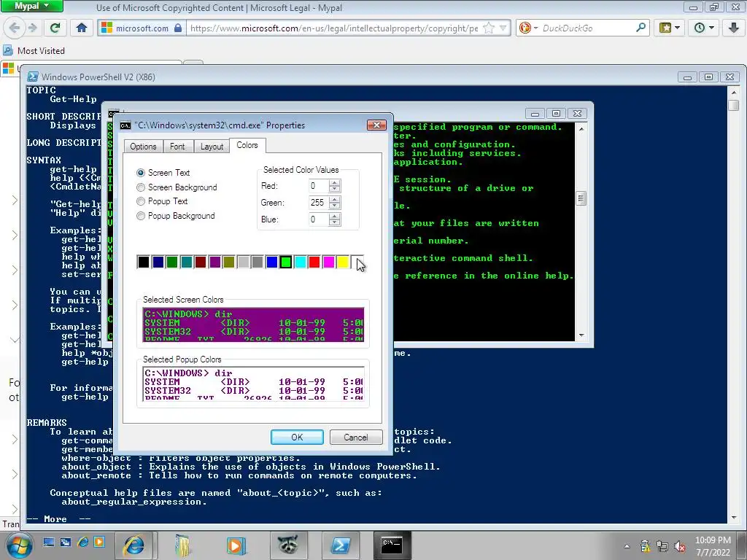Open the Windows Media Player taskbar icon
Screen dimensions: 747x560
coord(236,545)
